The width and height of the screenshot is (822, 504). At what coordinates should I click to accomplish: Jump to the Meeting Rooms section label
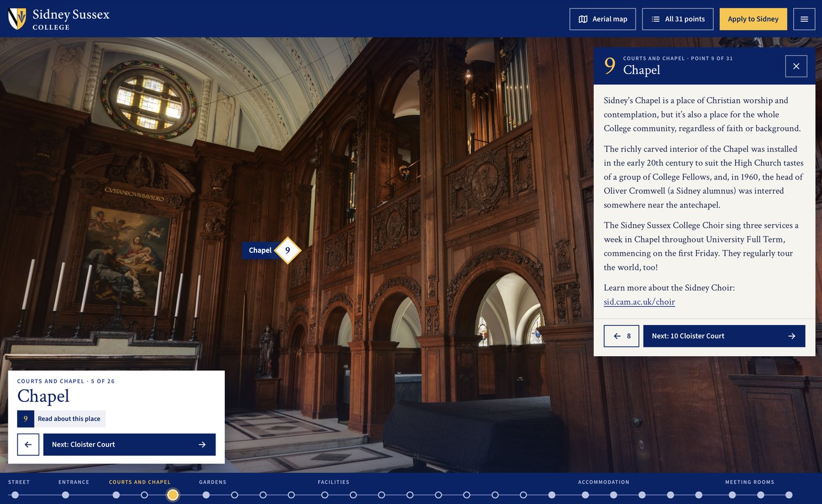pyautogui.click(x=750, y=482)
